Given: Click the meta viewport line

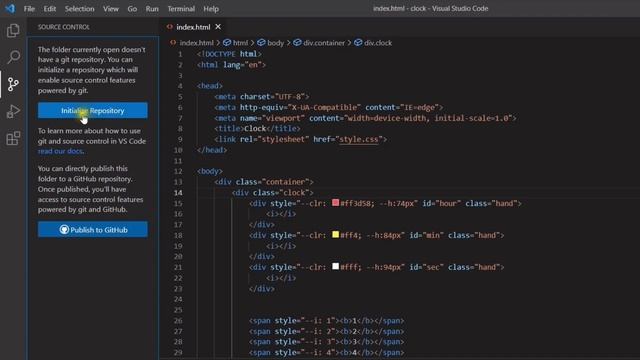Looking at the screenshot, I should coord(365,118).
